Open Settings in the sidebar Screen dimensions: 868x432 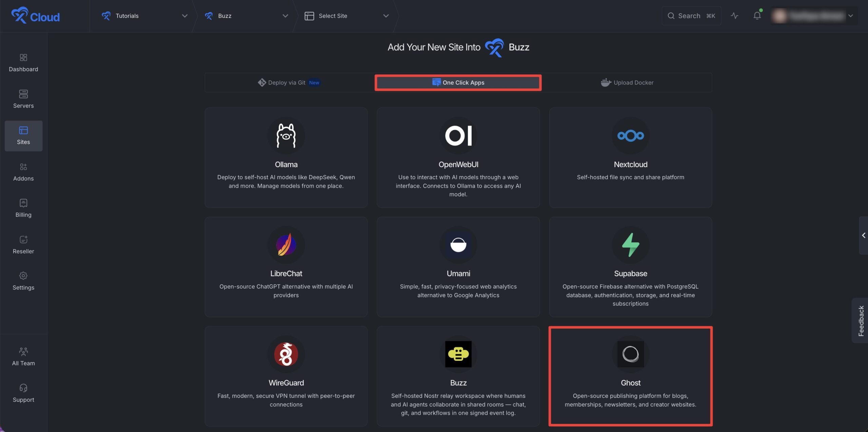pyautogui.click(x=23, y=281)
